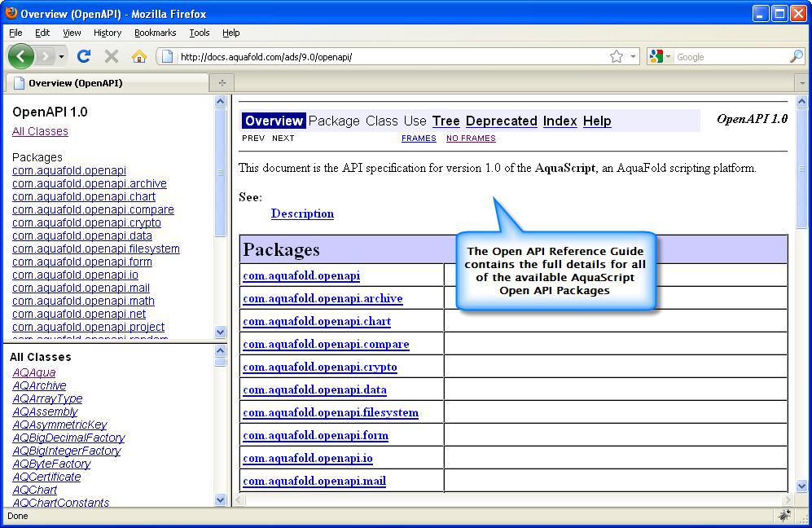The image size is (812, 528).
Task: Click the highlighted Overview navigation item
Action: (274, 121)
